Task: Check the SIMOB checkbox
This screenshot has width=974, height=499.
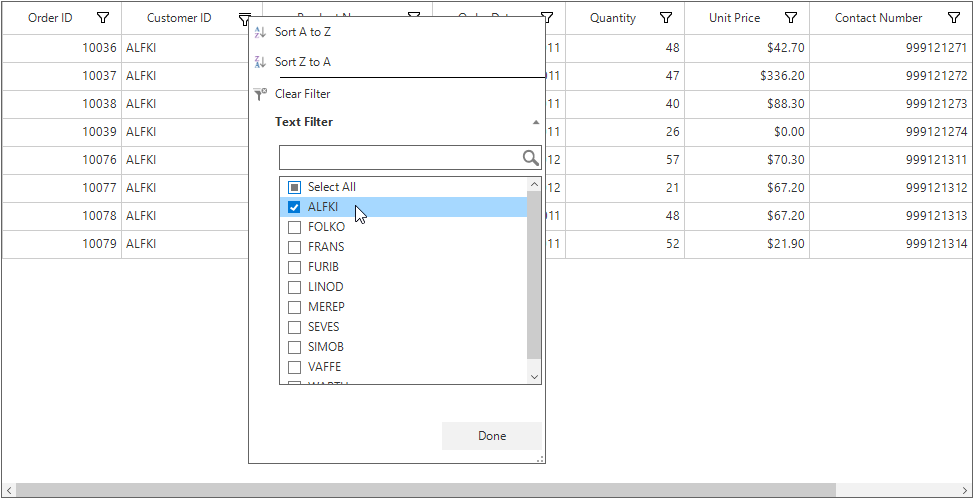Action: (x=294, y=347)
